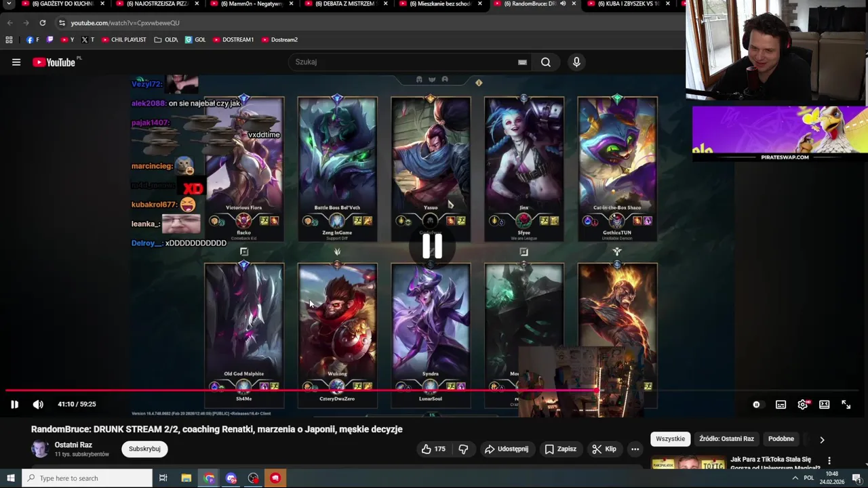Open Task View on the taskbar
Screen dimensions: 868x488
tap(163, 479)
